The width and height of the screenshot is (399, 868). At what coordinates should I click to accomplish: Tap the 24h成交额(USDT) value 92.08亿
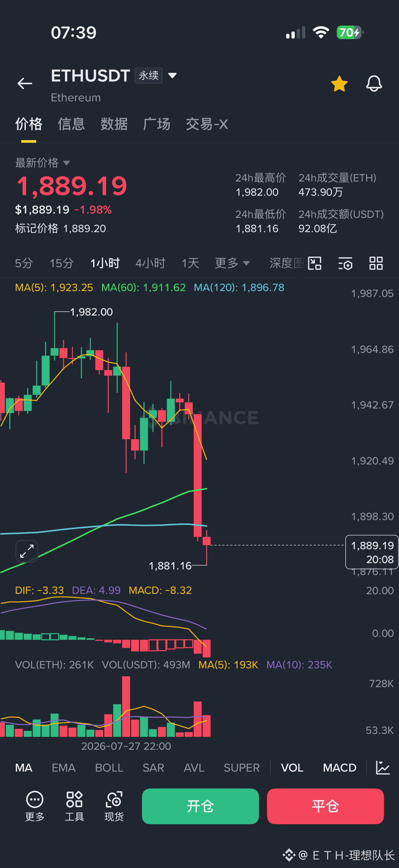[317, 229]
